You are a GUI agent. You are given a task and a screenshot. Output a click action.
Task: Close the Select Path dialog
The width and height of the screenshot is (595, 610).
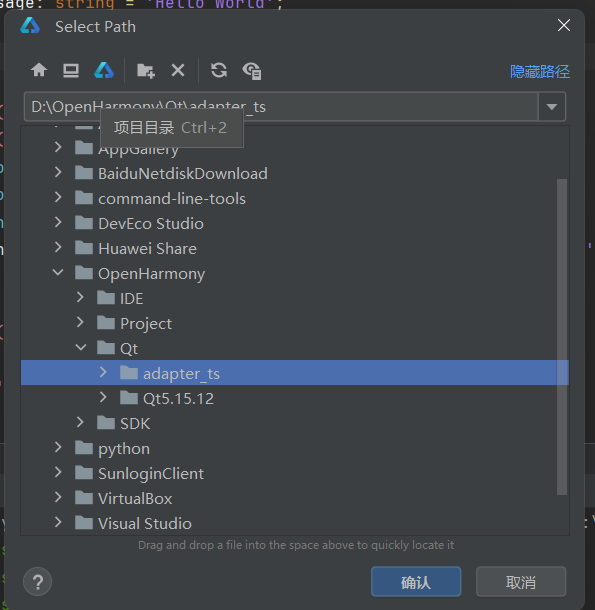pos(563,26)
